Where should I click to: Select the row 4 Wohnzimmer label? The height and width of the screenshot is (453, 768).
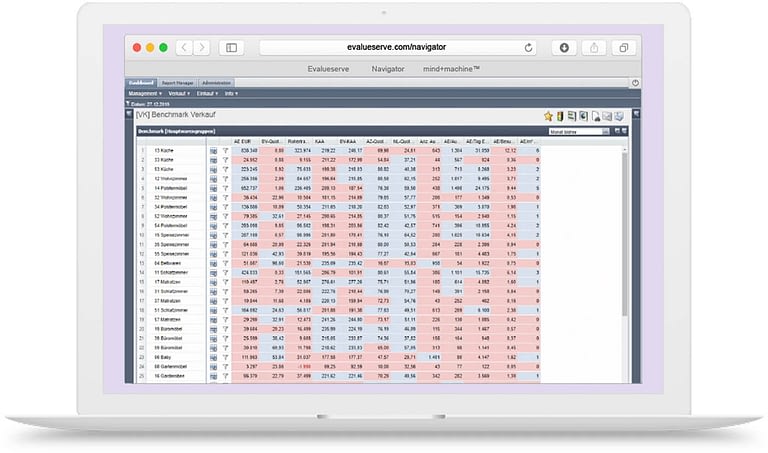(x=170, y=179)
